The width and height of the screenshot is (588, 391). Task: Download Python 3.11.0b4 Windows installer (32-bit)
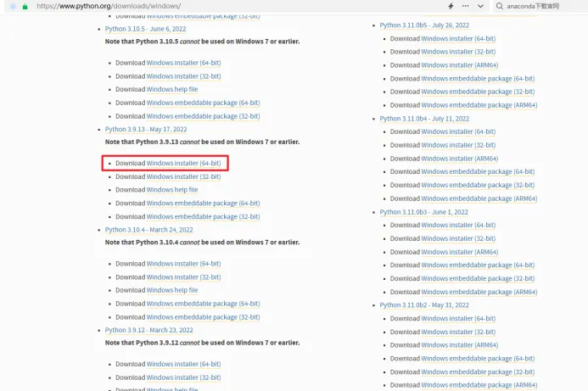click(458, 145)
